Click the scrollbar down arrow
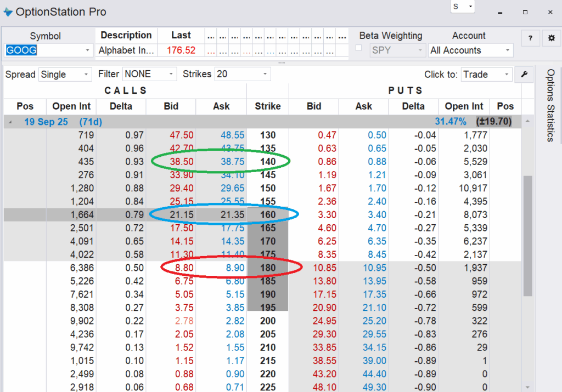 (527, 387)
